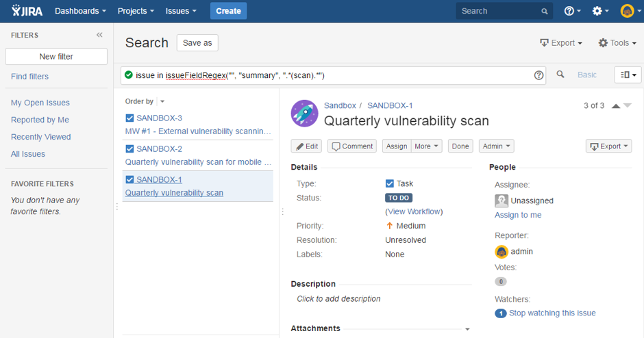Open the view layout switcher dropdown
The height and width of the screenshot is (338, 644).
pyautogui.click(x=628, y=75)
